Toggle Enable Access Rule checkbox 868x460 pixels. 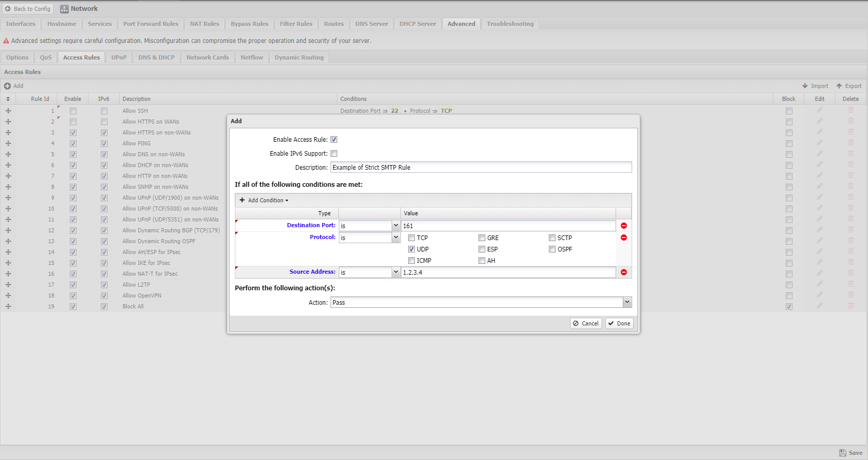334,140
